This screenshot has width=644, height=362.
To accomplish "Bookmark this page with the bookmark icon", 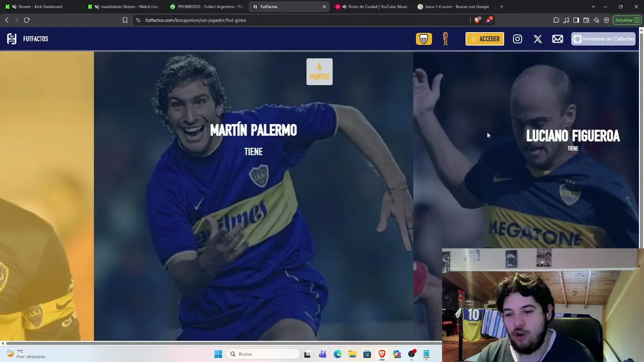I will 125,20.
